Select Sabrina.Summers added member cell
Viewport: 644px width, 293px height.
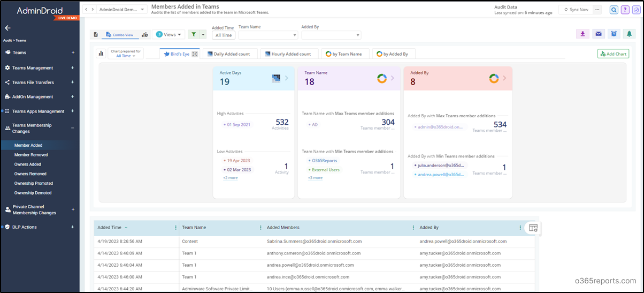[x=315, y=242]
